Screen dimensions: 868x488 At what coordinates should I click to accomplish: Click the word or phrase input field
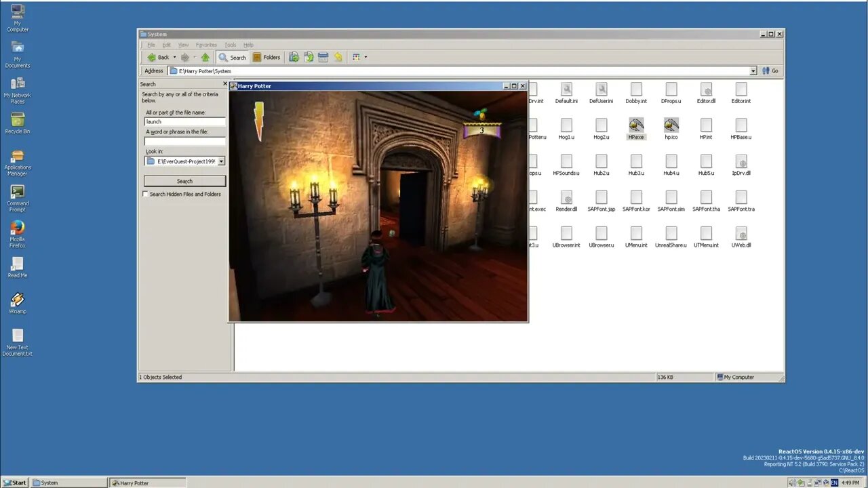(184, 141)
